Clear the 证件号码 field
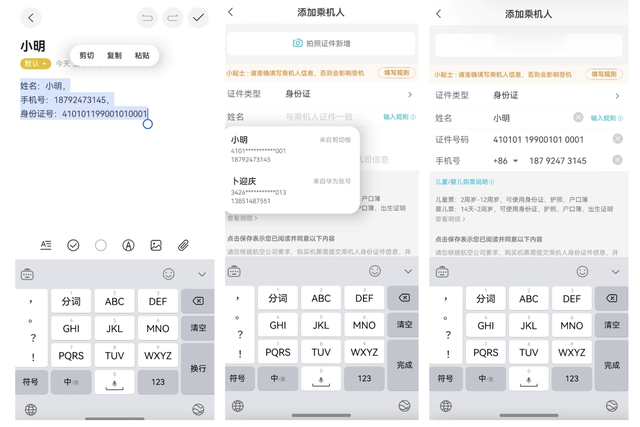Screen dimensions: 640x427 [618, 139]
